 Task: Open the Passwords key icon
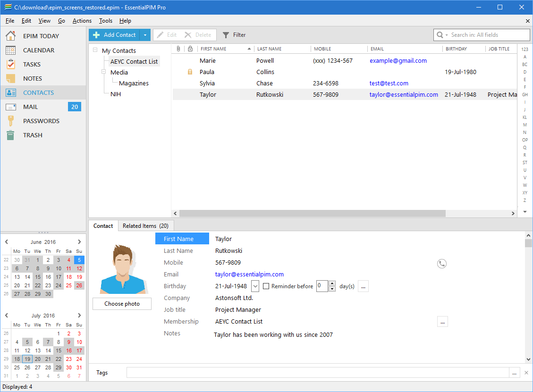point(10,121)
